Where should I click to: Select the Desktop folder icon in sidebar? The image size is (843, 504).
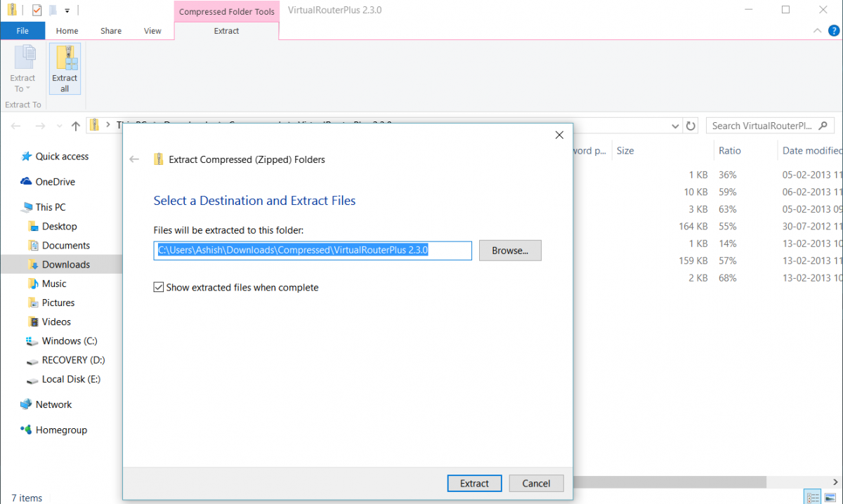(x=33, y=226)
